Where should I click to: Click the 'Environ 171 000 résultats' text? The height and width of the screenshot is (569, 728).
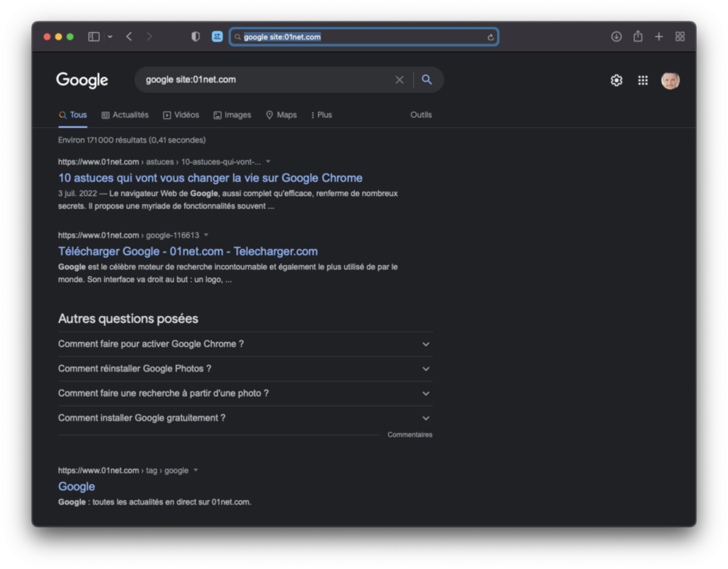pyautogui.click(x=132, y=140)
